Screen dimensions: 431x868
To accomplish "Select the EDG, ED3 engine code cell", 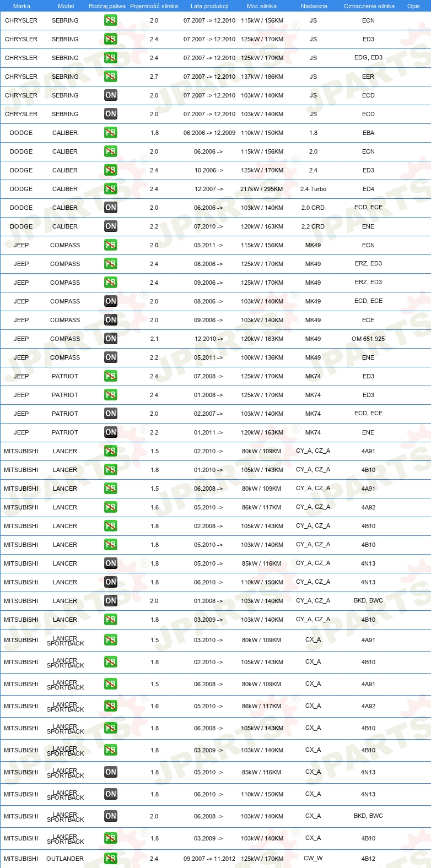I will point(368,57).
